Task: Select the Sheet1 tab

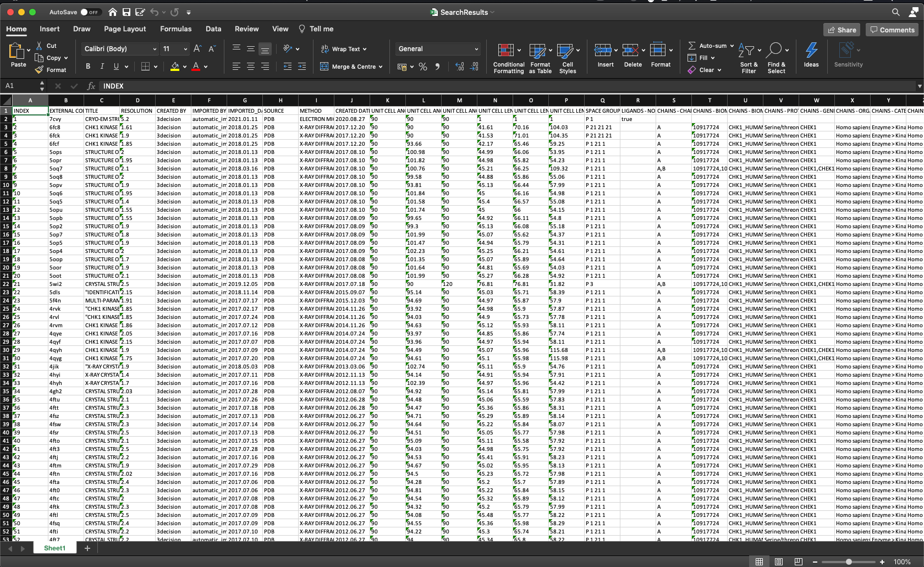Action: coord(54,548)
